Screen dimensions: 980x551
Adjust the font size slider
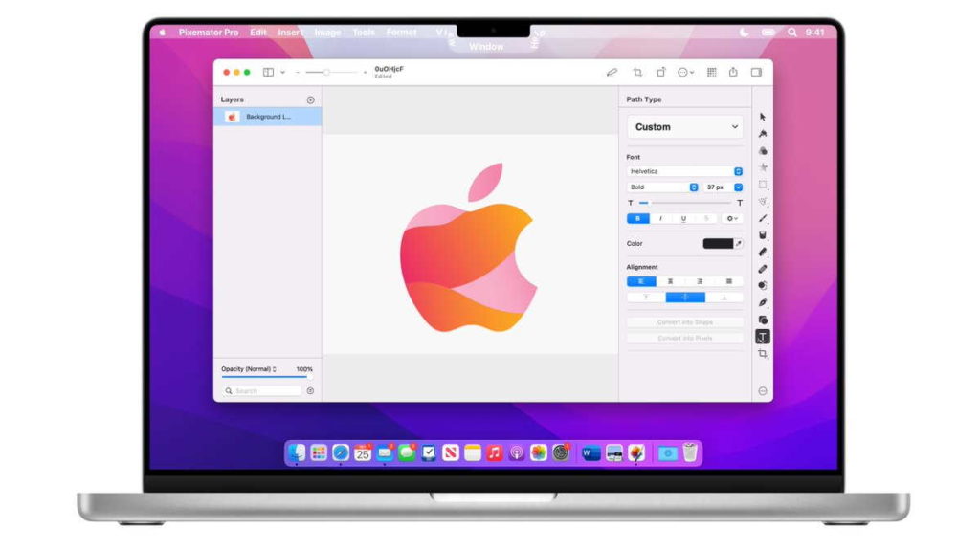[685, 203]
